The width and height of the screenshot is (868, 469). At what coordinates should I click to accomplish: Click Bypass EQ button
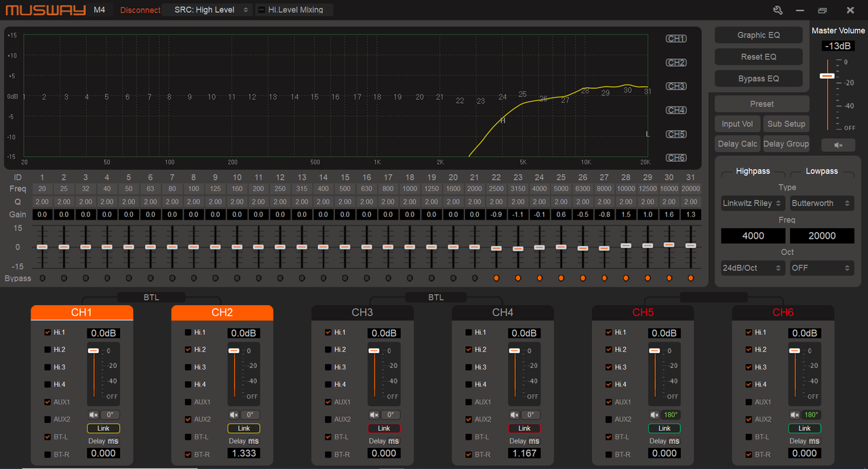click(759, 79)
